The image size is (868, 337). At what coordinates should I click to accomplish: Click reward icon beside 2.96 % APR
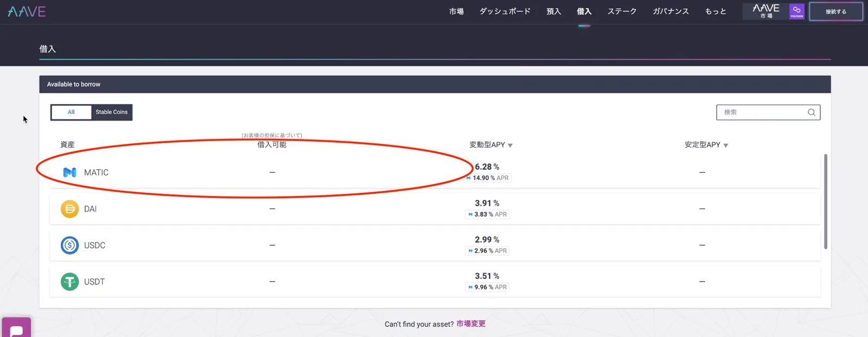tap(470, 251)
